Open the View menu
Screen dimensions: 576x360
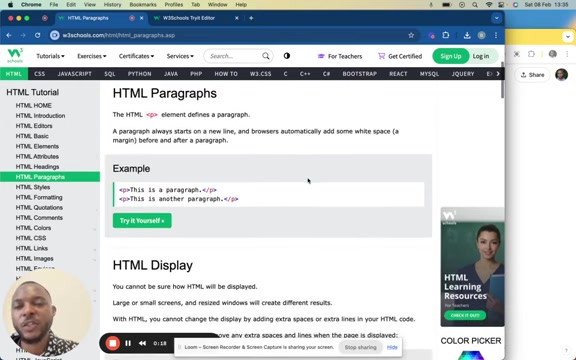tap(90, 5)
